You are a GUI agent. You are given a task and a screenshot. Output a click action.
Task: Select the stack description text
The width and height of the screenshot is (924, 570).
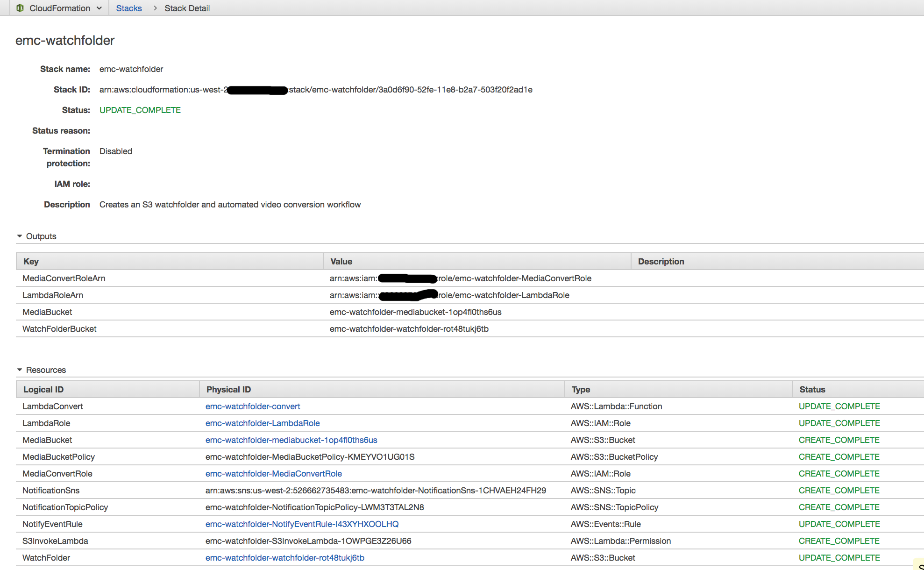pyautogui.click(x=230, y=205)
